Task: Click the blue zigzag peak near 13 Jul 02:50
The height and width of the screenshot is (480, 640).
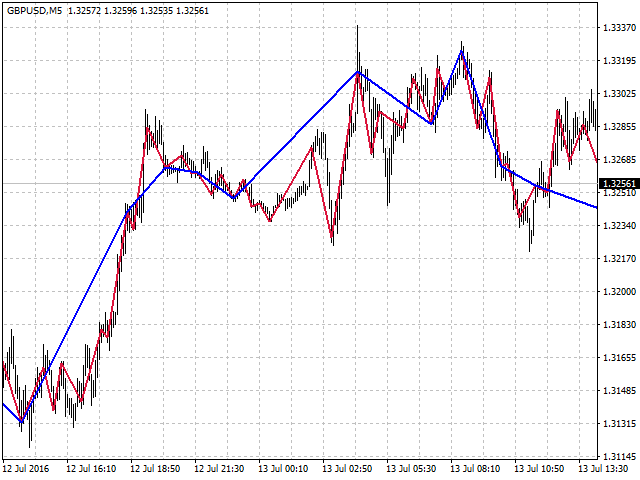Action: (x=358, y=72)
